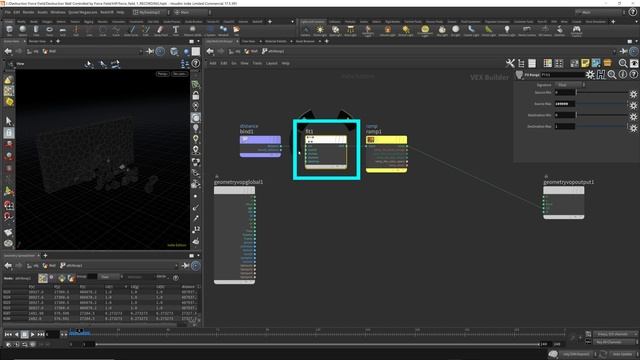640x360 pixels.
Task: Select the Box shelf tool
Action: [9, 30]
